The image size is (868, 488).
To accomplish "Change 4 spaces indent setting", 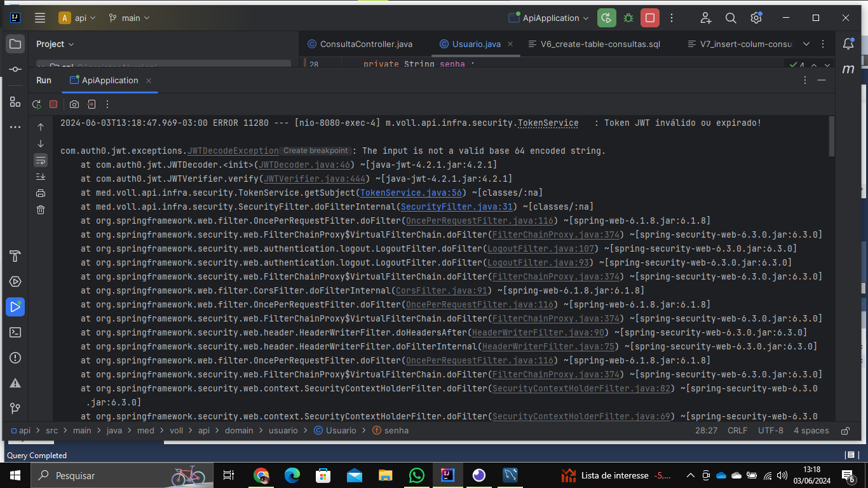I will tap(811, 431).
